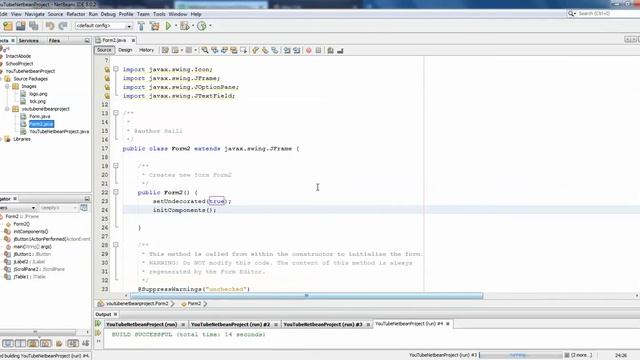Toggle third Navigator filter button

tap(33, 344)
